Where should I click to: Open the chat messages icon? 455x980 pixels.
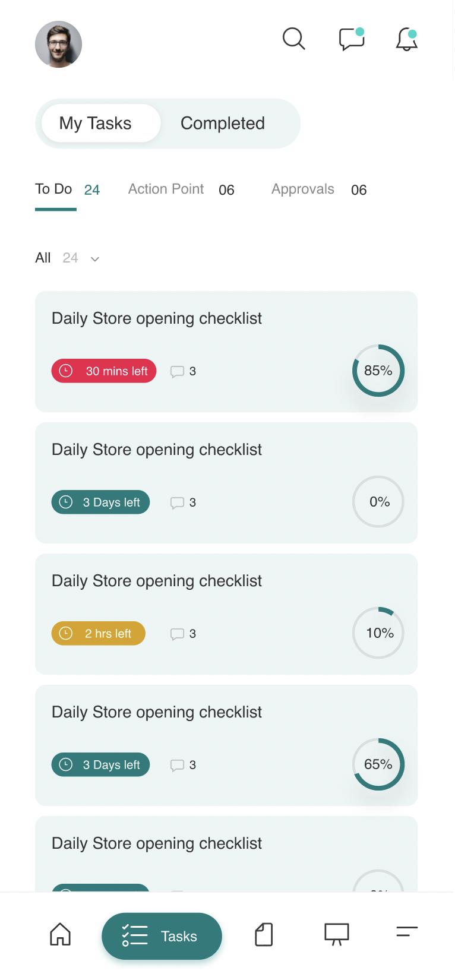coord(352,39)
